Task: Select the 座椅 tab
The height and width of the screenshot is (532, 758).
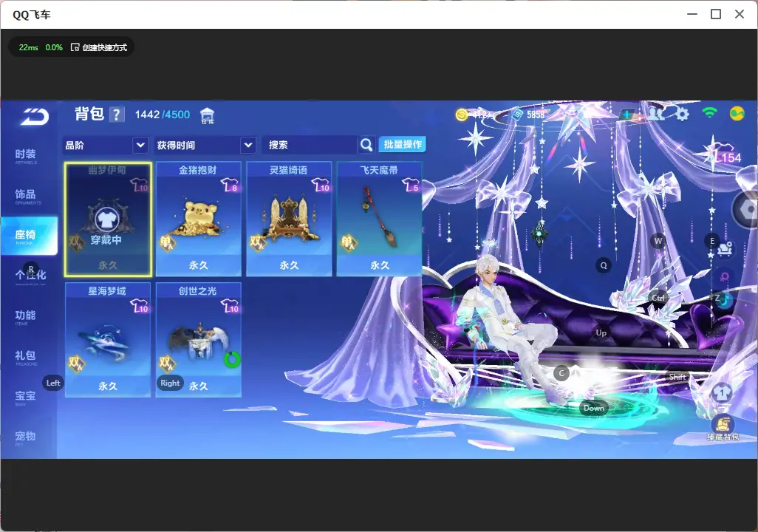Action: click(29, 236)
